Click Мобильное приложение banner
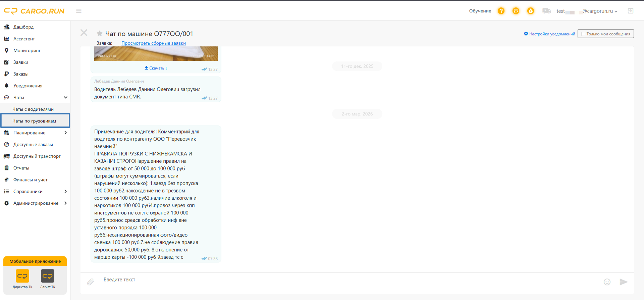Image resolution: width=644 pixels, height=300 pixels. pyautogui.click(x=35, y=261)
